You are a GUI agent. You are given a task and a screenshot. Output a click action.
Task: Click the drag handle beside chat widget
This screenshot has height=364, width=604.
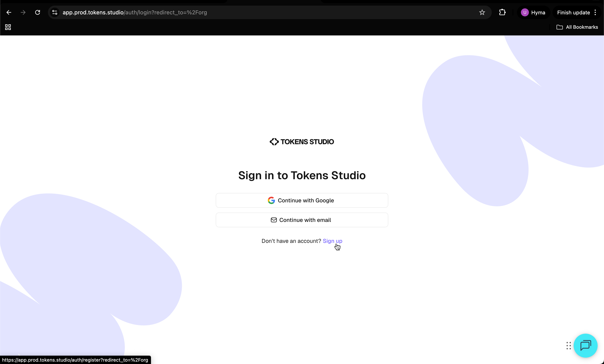pos(569,346)
